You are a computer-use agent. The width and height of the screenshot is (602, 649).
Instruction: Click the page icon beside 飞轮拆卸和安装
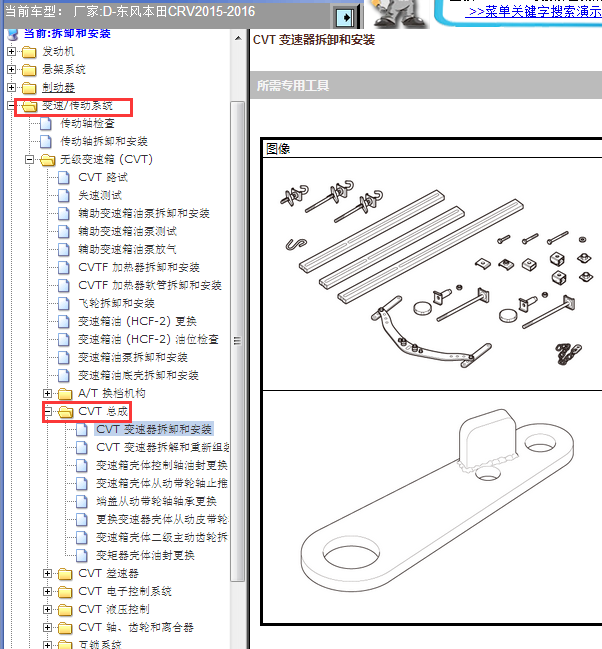(x=64, y=303)
